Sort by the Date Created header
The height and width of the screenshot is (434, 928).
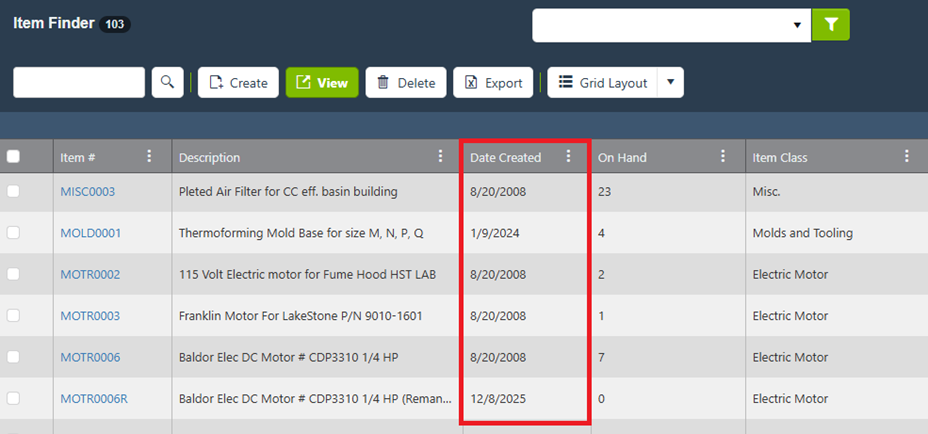pos(505,157)
